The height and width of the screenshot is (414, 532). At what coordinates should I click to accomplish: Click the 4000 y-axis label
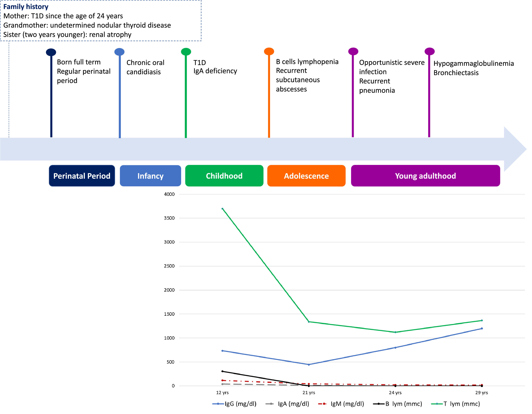[x=169, y=194]
